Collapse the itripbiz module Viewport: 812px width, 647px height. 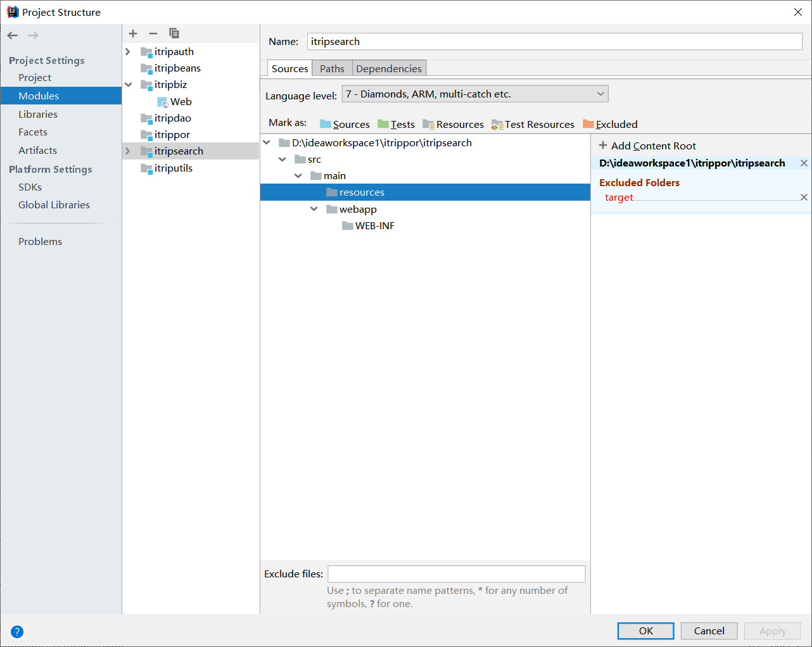(128, 85)
